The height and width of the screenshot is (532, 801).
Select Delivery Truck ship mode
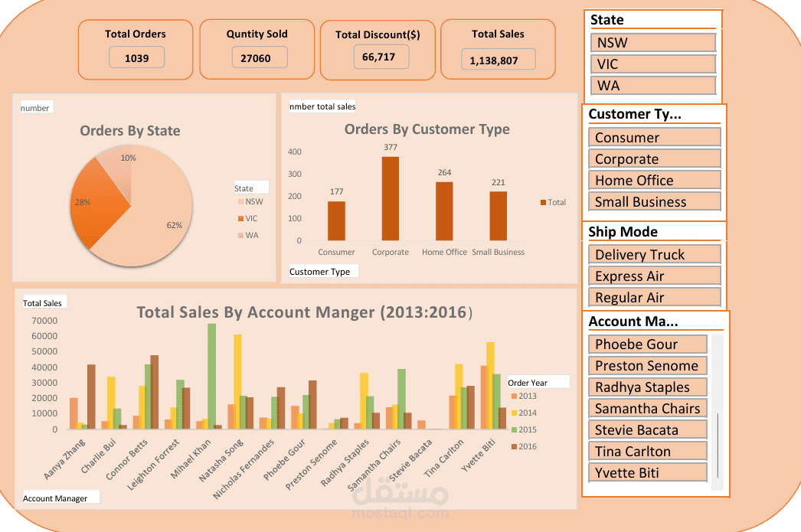(655, 254)
